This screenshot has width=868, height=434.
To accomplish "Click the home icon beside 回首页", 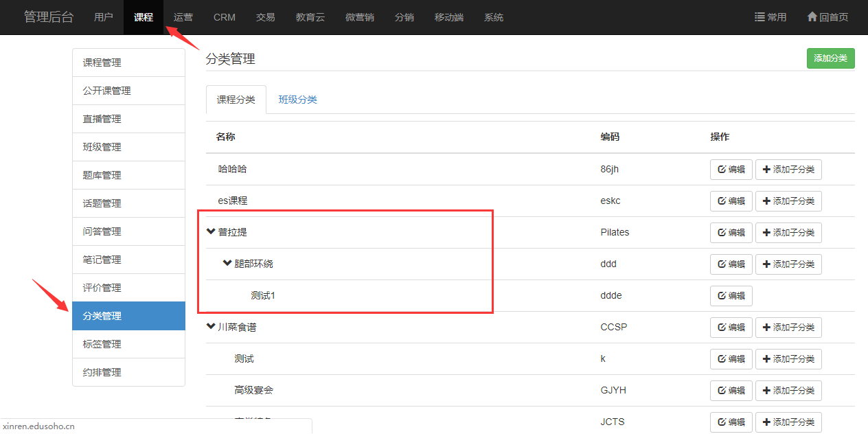I will pyautogui.click(x=812, y=17).
